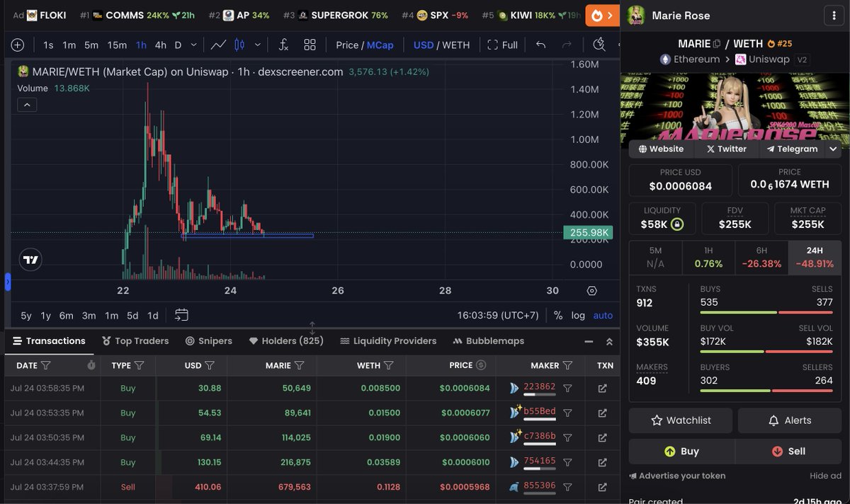Open the Alerts button

coord(790,420)
